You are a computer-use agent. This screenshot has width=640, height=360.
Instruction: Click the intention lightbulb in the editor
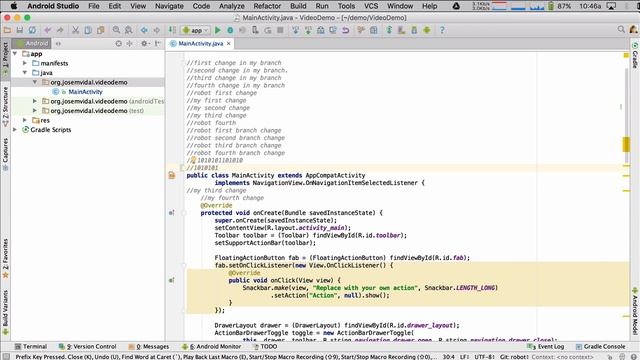pos(193,160)
